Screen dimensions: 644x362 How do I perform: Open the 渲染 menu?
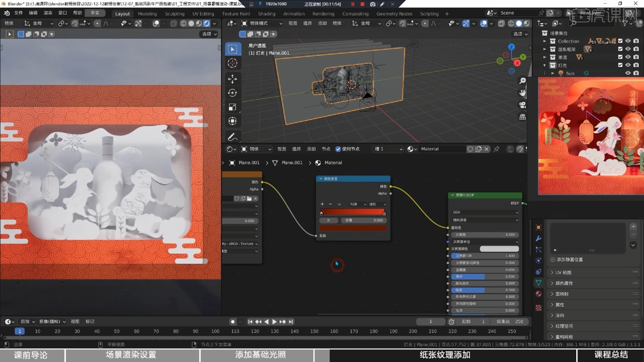pyautogui.click(x=48, y=13)
